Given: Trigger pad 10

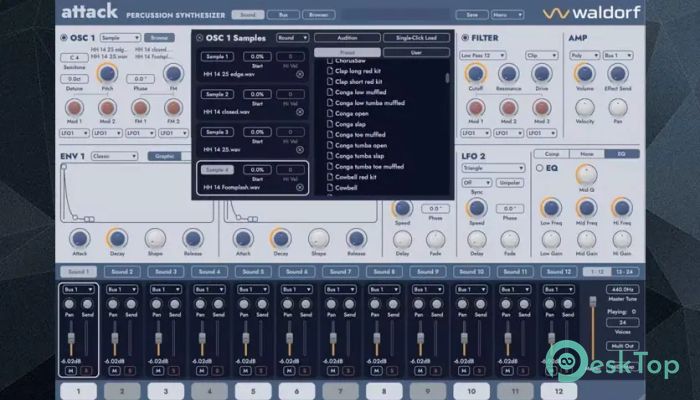Looking at the screenshot, I should [471, 391].
